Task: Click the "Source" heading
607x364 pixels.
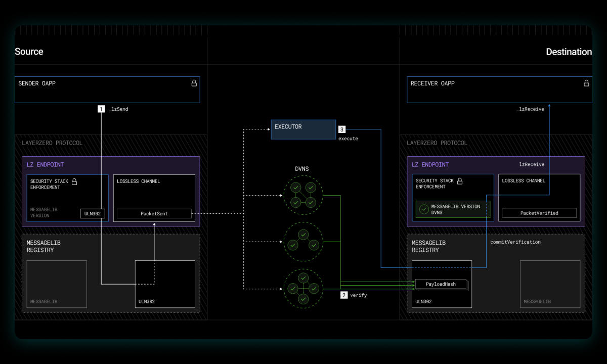Action: click(29, 52)
